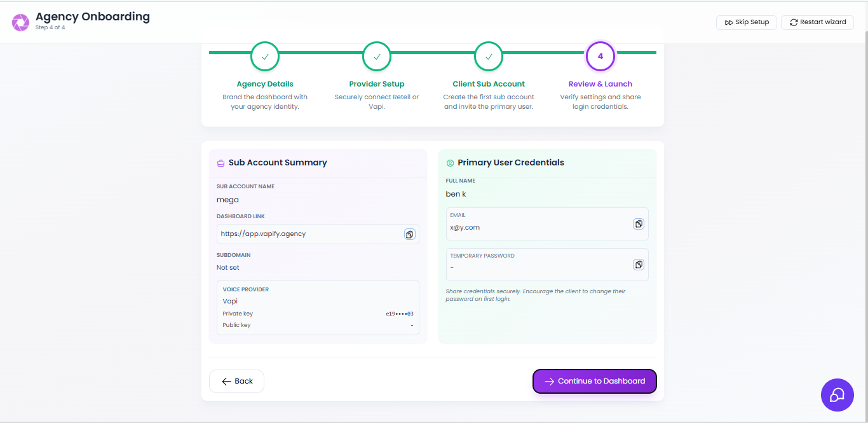Go Back to the previous step
This screenshot has width=868, height=423.
236,381
